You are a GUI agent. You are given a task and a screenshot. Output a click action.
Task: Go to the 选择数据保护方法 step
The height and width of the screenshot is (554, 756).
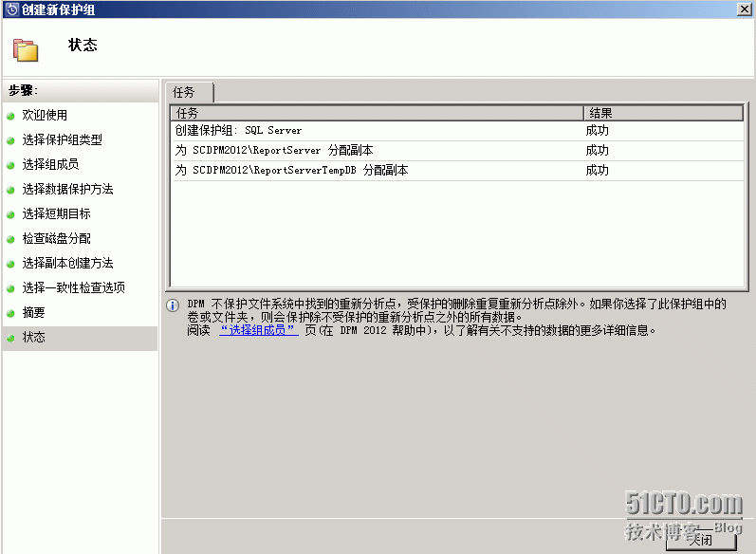click(67, 189)
